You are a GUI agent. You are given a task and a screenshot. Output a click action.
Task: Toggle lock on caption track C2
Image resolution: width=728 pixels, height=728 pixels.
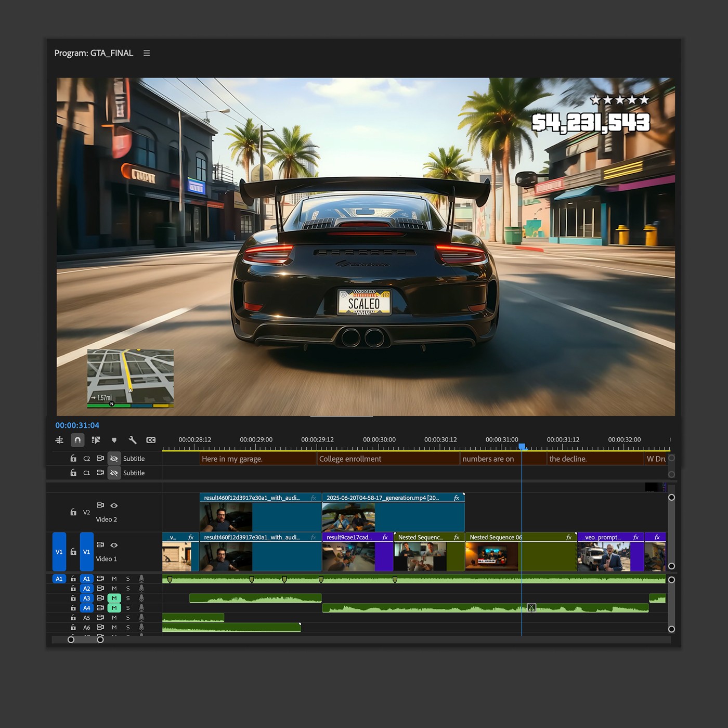point(73,459)
